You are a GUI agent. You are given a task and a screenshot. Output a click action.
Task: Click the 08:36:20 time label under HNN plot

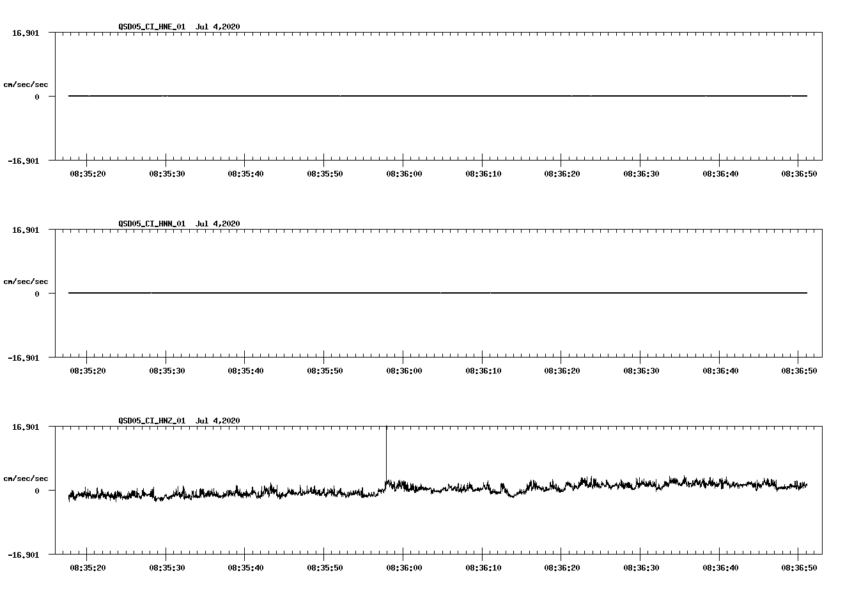click(x=562, y=371)
